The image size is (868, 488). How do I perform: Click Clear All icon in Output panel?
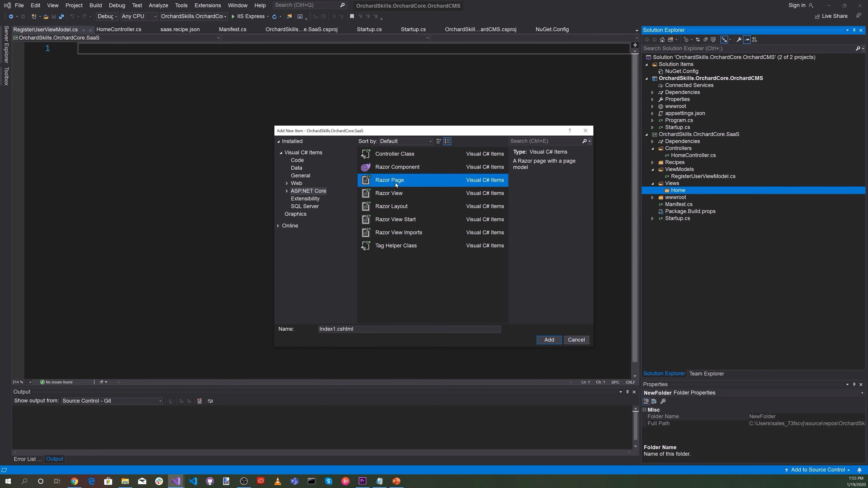(x=199, y=401)
